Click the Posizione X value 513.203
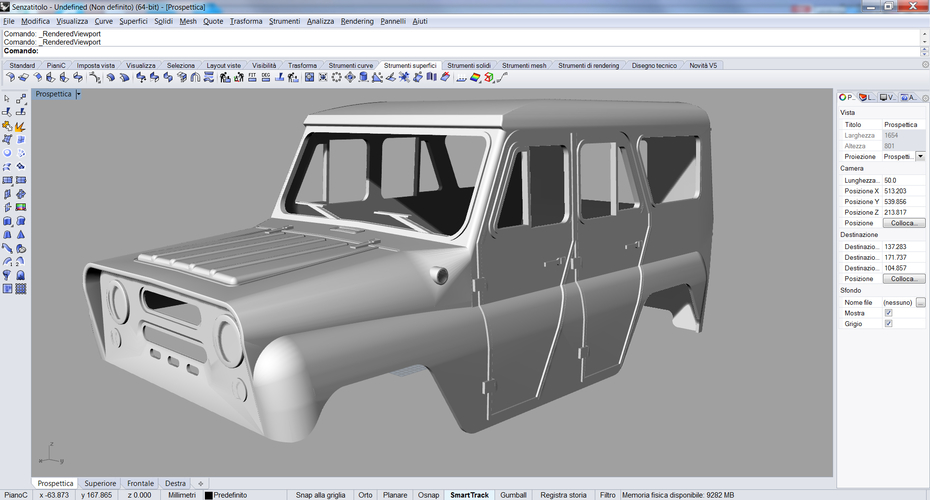The image size is (930, 500). point(903,191)
